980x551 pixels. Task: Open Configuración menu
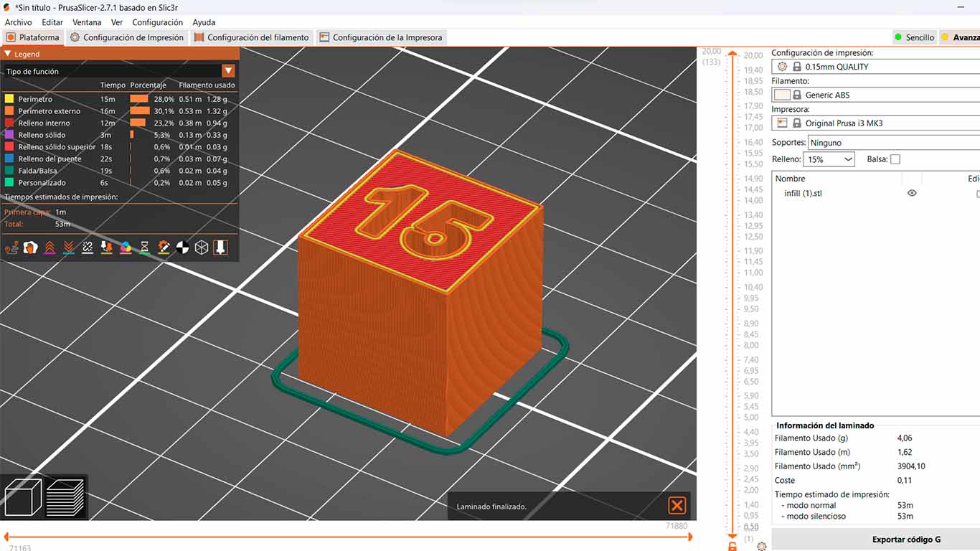pyautogui.click(x=158, y=22)
